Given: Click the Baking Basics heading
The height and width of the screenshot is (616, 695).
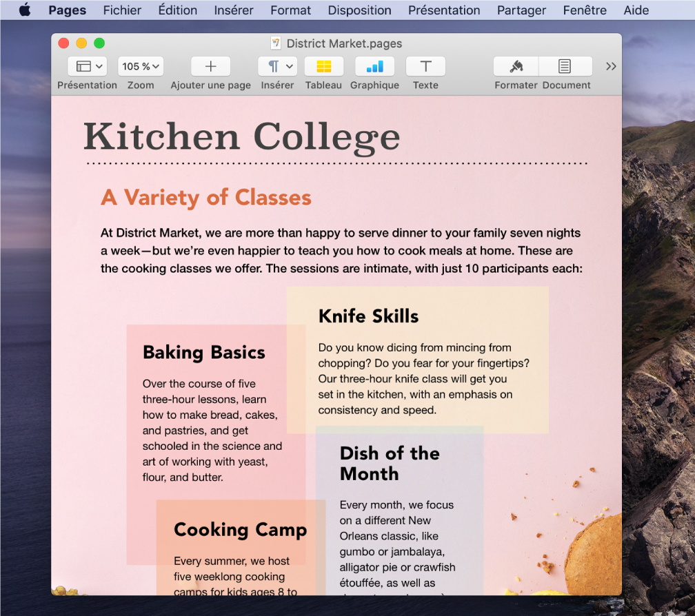Looking at the screenshot, I should pyautogui.click(x=204, y=353).
